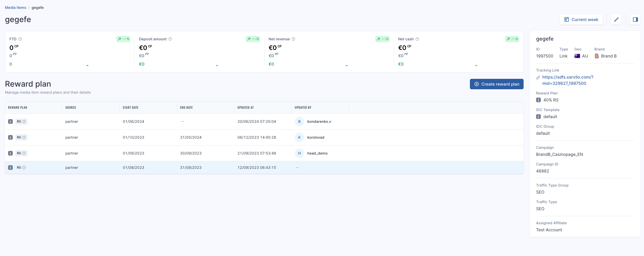This screenshot has height=256, width=644.
Task: Sort by Start Date column header
Action: click(x=131, y=107)
